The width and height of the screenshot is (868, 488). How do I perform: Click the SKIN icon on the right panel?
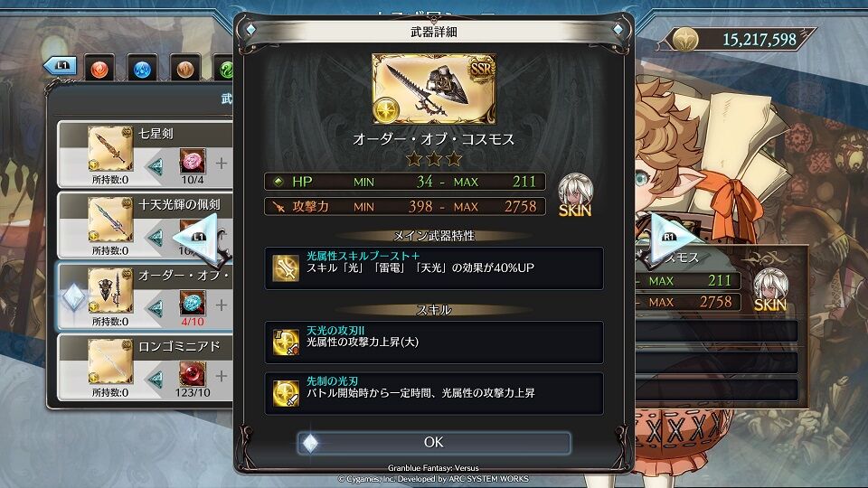(770, 289)
